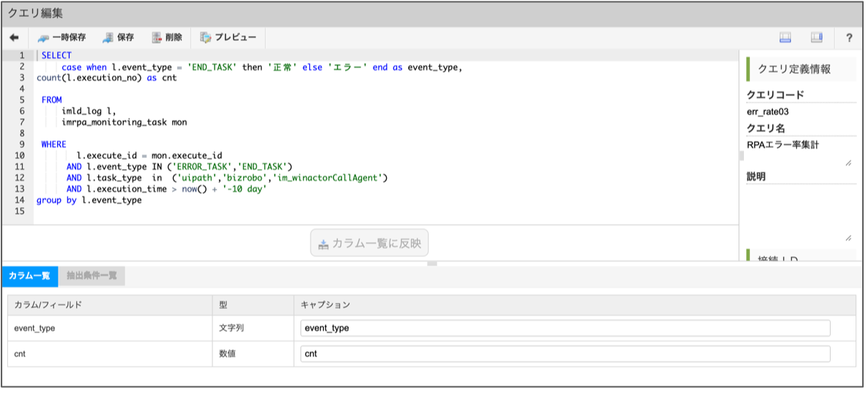Screen dimensions: 868x393
Task: Click the event_type caption input field
Action: pos(565,328)
